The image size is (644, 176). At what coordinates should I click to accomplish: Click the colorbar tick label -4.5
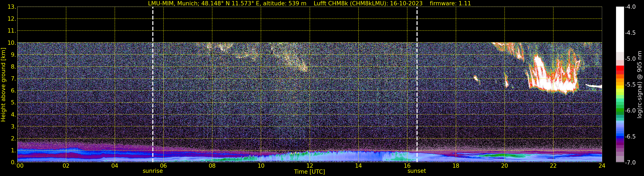(630, 33)
